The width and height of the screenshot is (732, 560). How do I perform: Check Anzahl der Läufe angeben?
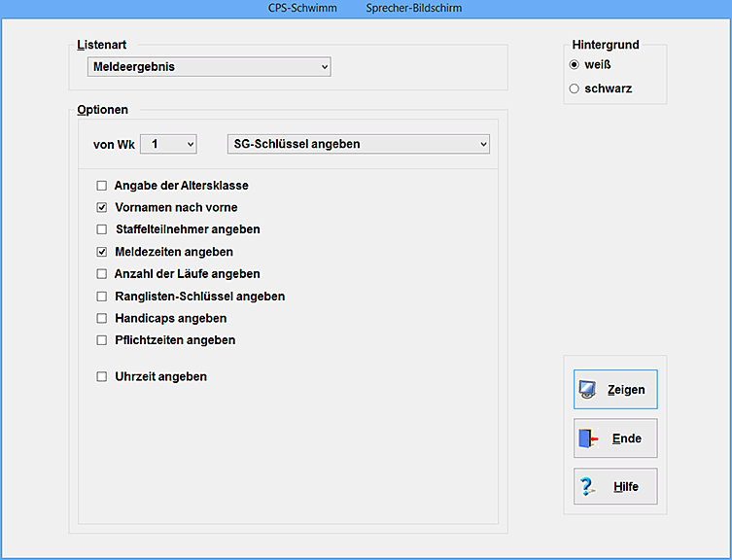tap(102, 274)
